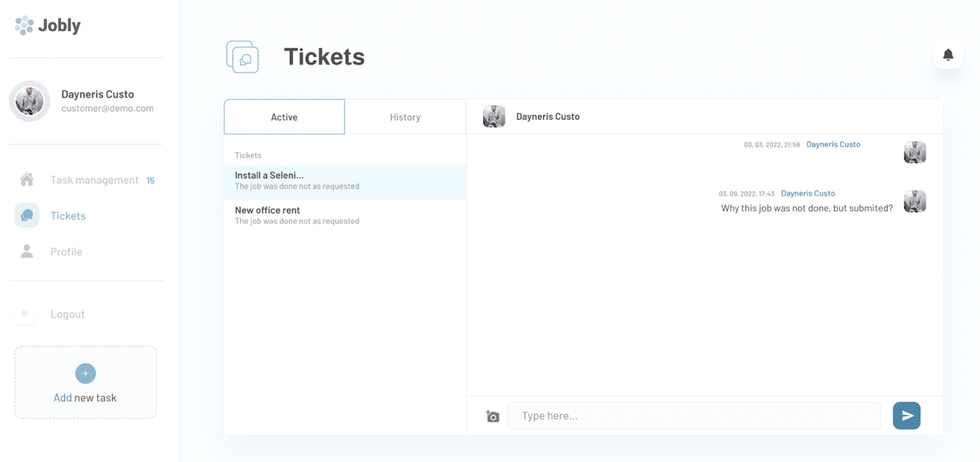
Task: Click Dayneris Custo sidebar profile avatar
Action: [29, 101]
